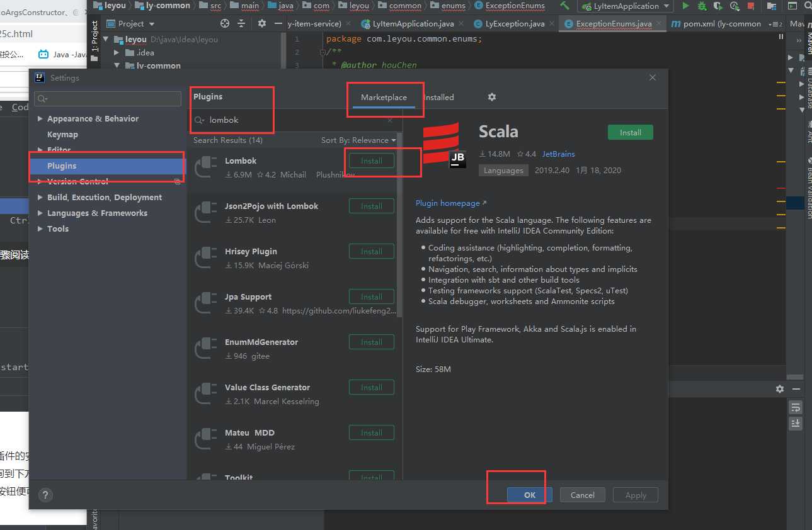
Task: Open the Project view dropdown
Action: [130, 23]
